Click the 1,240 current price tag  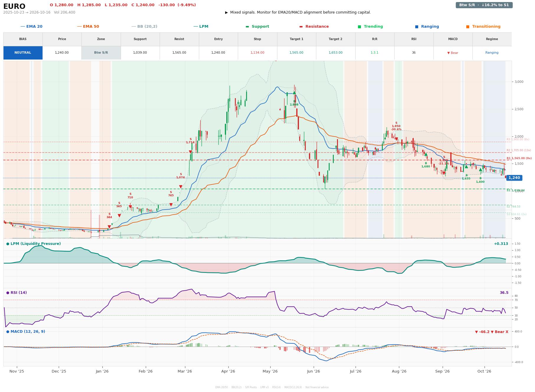[514, 178]
